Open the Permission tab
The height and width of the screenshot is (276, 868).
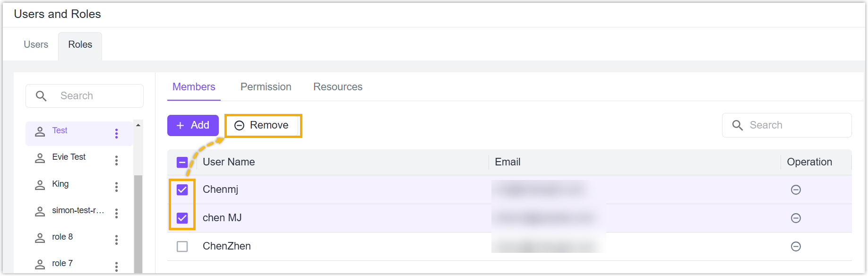pyautogui.click(x=266, y=87)
